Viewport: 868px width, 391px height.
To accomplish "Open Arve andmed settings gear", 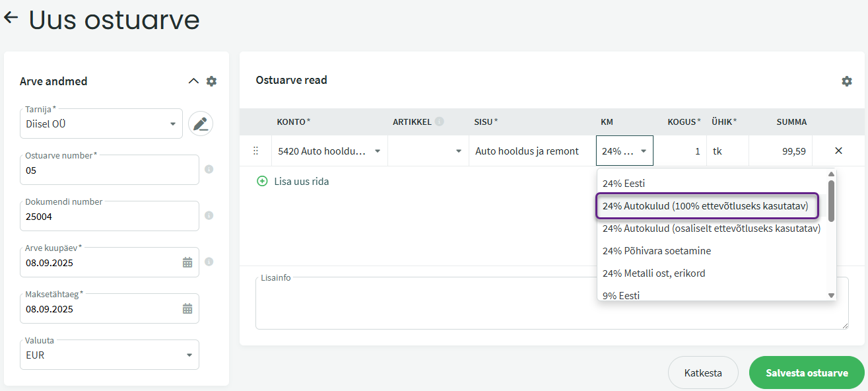I will tap(211, 81).
